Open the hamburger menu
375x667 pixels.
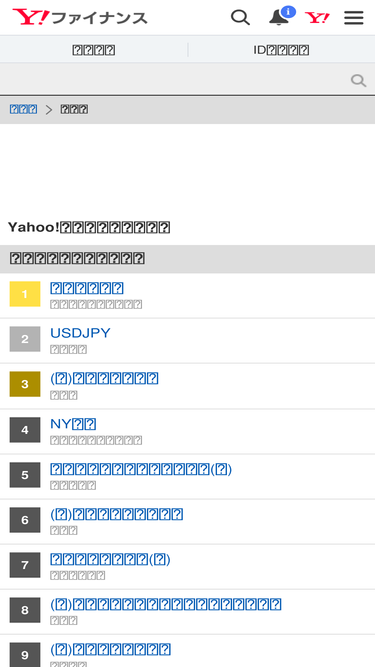(354, 18)
